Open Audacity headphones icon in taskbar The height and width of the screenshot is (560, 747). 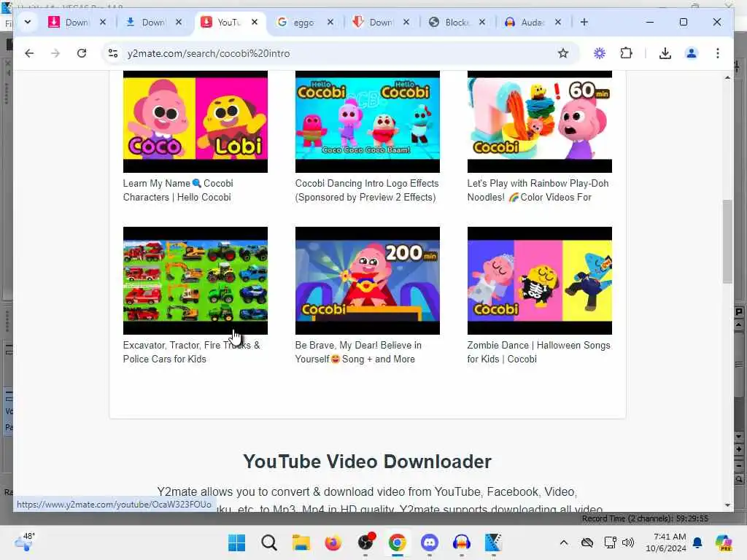[461, 542]
